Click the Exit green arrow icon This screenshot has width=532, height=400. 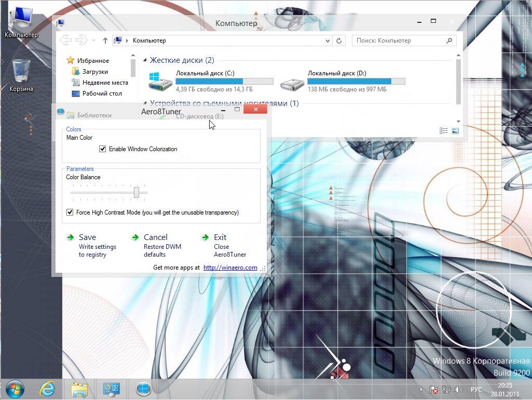pos(205,237)
